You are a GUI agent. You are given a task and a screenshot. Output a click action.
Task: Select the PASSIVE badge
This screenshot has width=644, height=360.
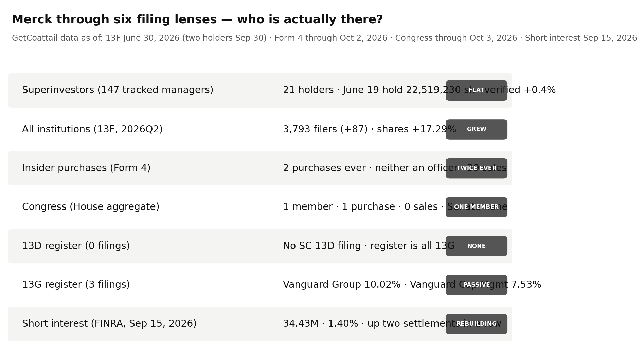[476, 285]
